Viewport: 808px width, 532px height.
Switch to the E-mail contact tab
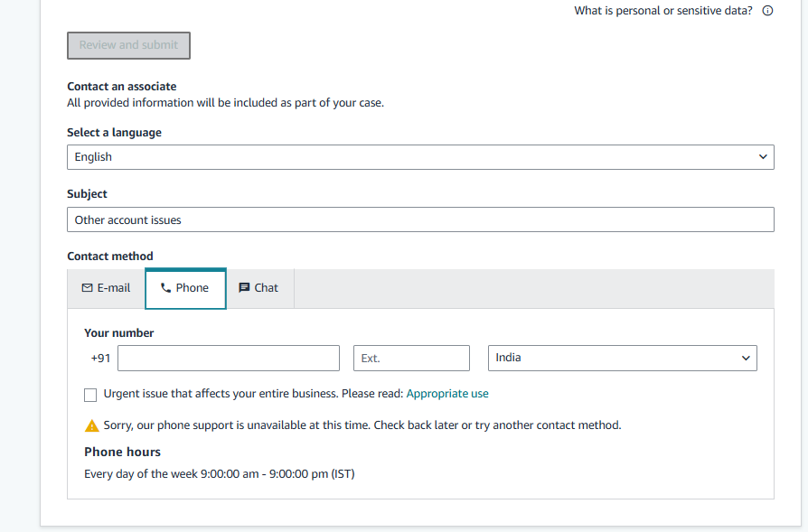pyautogui.click(x=106, y=288)
